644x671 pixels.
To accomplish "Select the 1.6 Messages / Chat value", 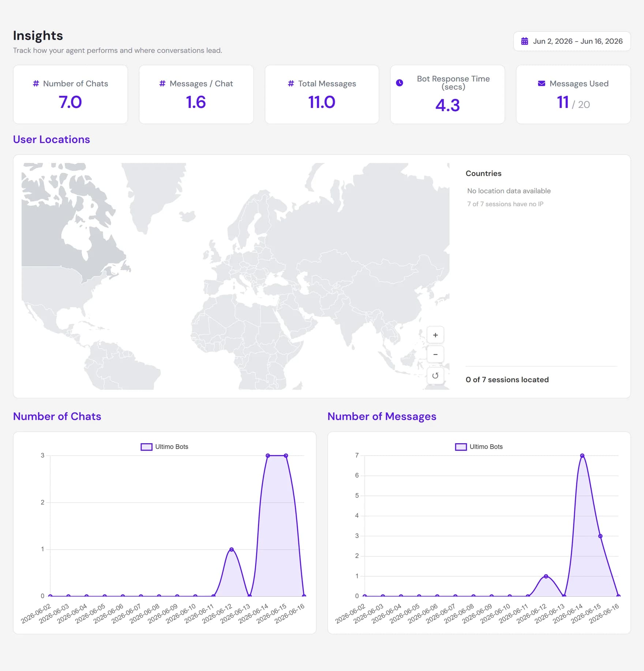I will (196, 102).
